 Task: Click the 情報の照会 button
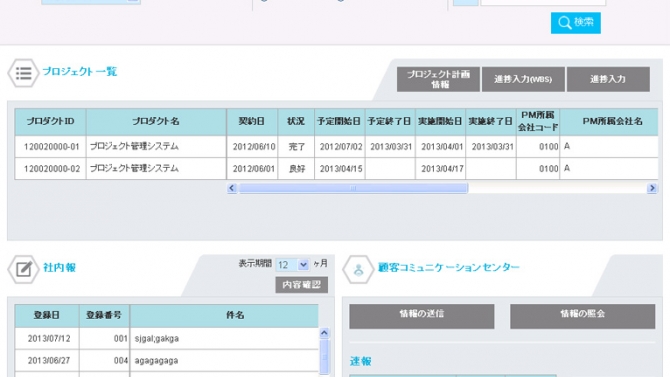(x=582, y=316)
